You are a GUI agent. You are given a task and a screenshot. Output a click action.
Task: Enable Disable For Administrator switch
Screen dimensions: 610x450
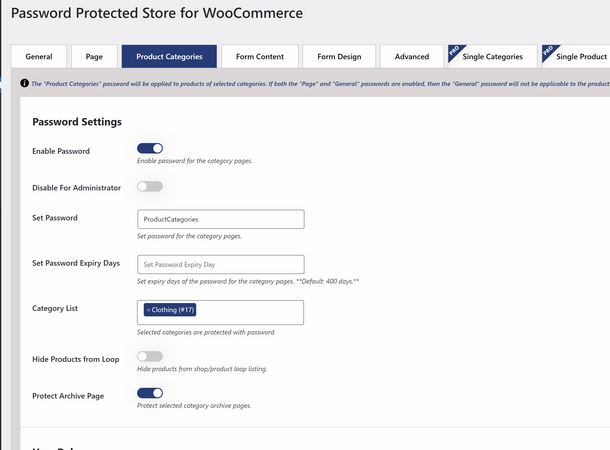[150, 186]
